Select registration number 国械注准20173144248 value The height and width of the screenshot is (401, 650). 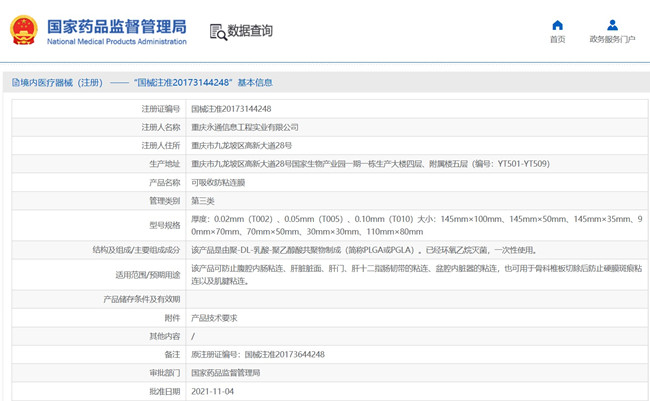pos(231,109)
